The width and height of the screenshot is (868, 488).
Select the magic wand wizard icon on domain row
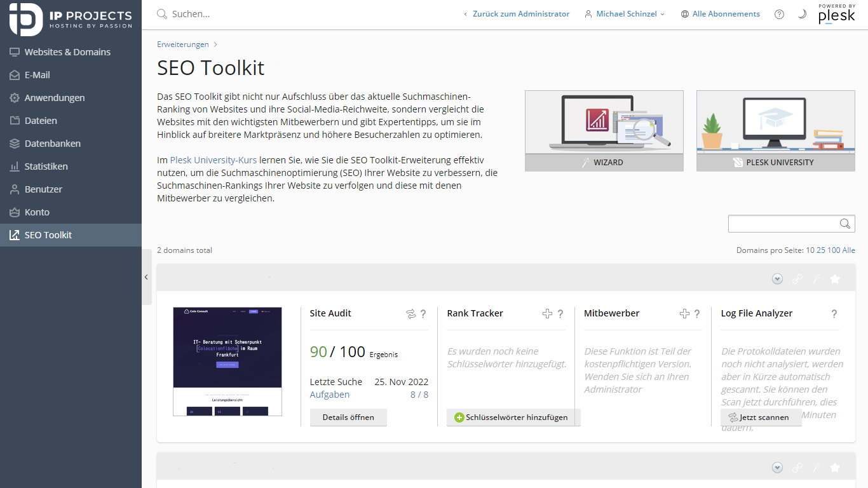[x=816, y=278]
